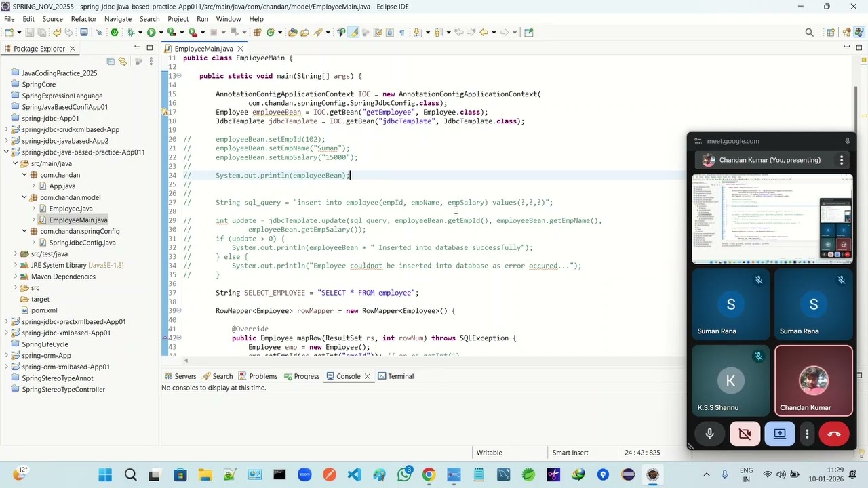
Task: Collapse com.chandan.model package node
Action: tap(24, 197)
